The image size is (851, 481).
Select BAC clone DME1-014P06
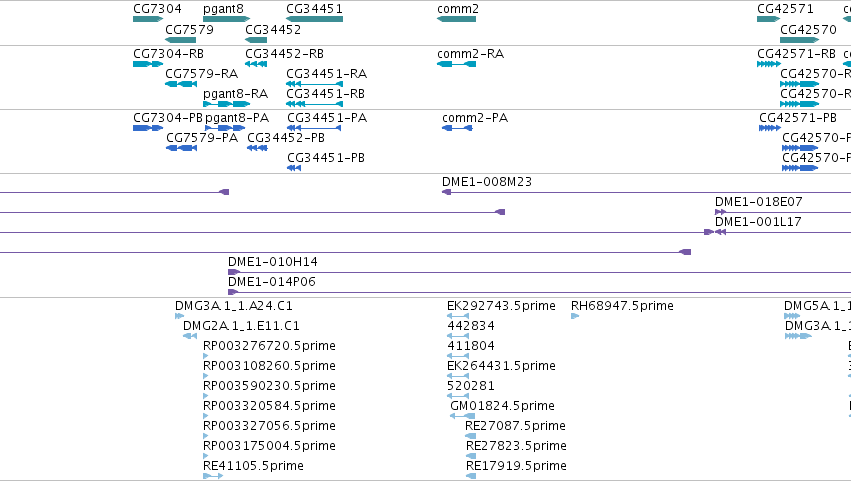[x=271, y=282]
